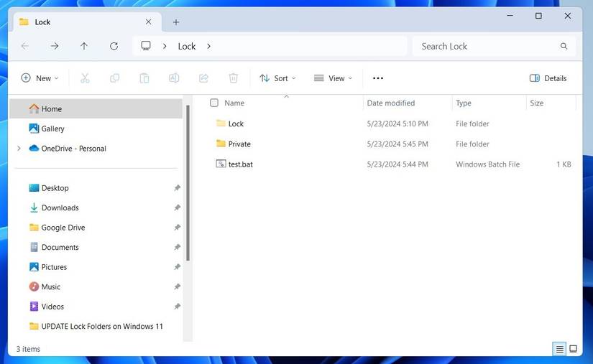Image resolution: width=593 pixels, height=364 pixels.
Task: Click the Rename icon in toolbar
Action: coord(174,78)
